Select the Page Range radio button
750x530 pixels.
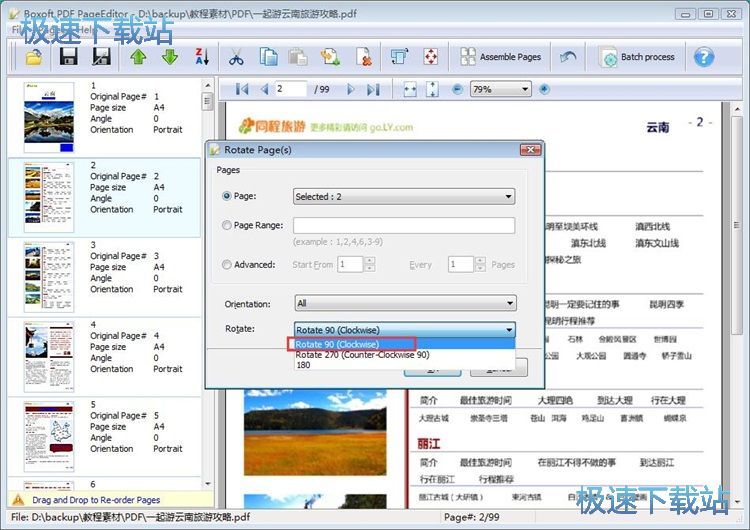click(x=226, y=226)
